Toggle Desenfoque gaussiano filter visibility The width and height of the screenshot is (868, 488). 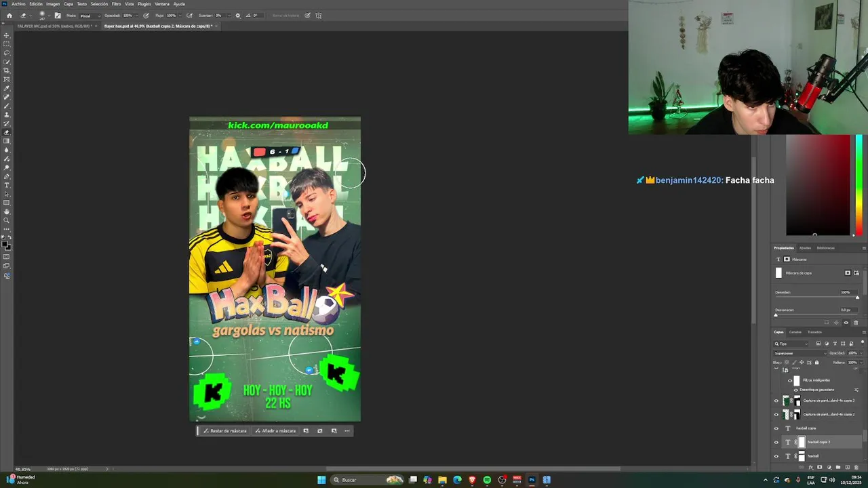pos(795,390)
